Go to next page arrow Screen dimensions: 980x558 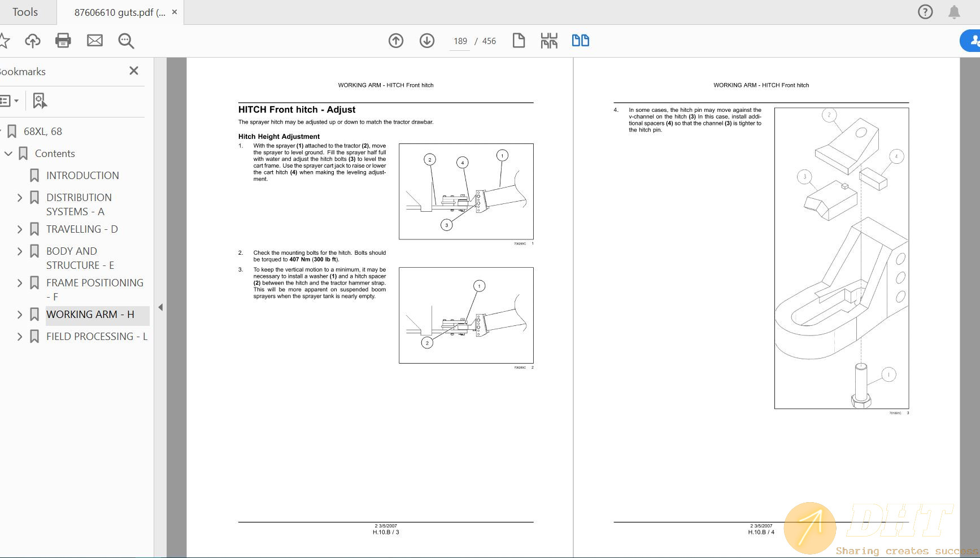(x=427, y=41)
